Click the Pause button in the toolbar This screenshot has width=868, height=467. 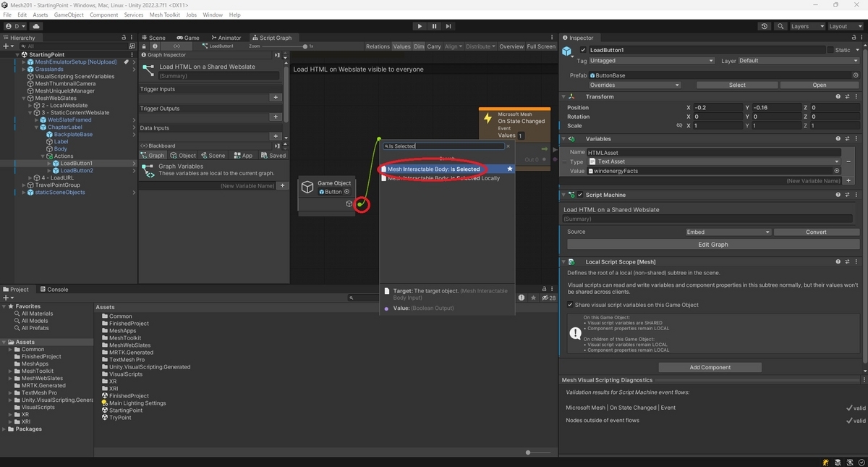point(434,26)
